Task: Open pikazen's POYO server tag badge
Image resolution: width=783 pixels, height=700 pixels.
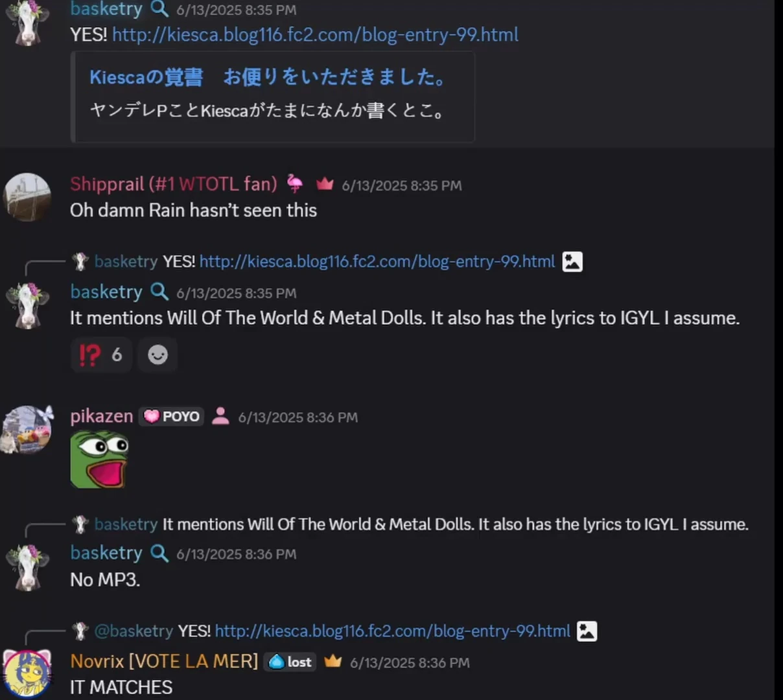Action: 172,416
